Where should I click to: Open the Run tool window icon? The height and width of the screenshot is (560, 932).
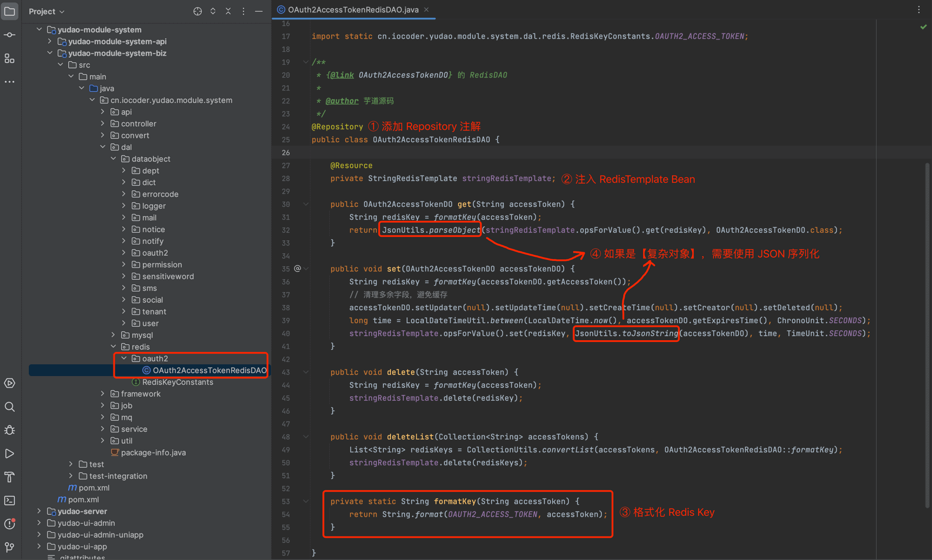(x=9, y=454)
